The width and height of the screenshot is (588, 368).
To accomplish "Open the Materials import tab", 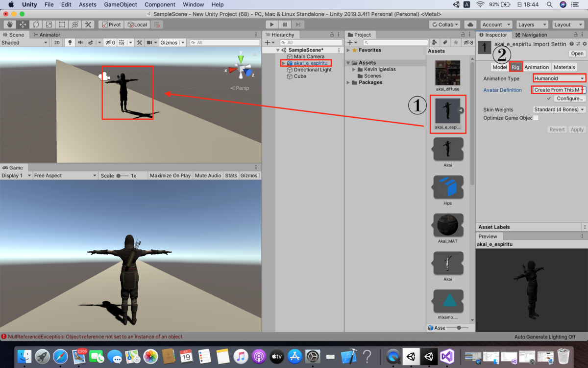I will 564,67.
